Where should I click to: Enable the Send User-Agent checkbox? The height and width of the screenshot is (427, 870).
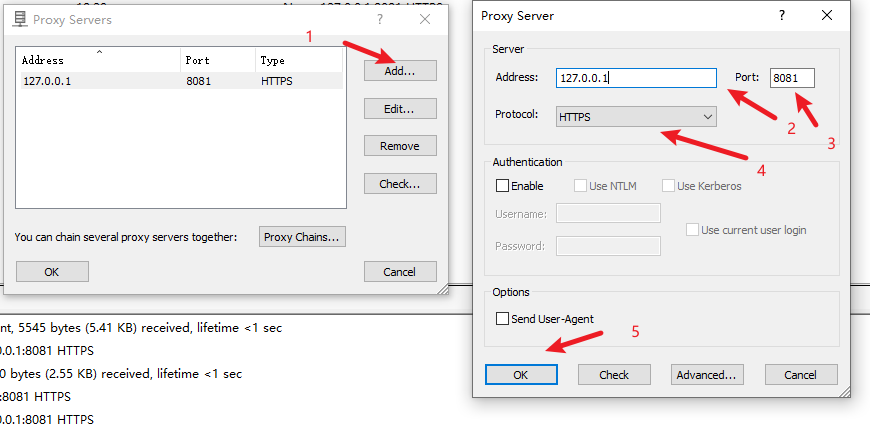(503, 319)
